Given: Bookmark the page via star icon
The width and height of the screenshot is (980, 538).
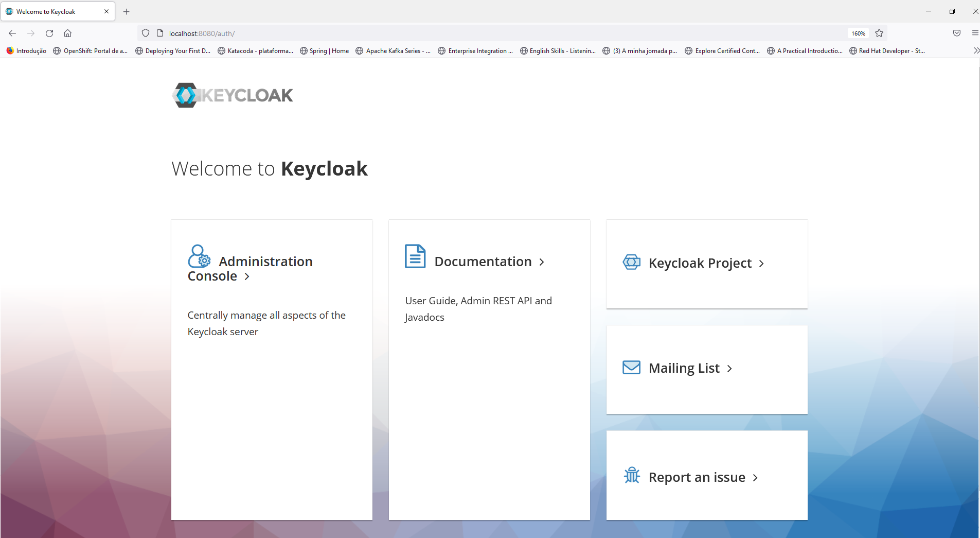Looking at the screenshot, I should click(x=879, y=33).
